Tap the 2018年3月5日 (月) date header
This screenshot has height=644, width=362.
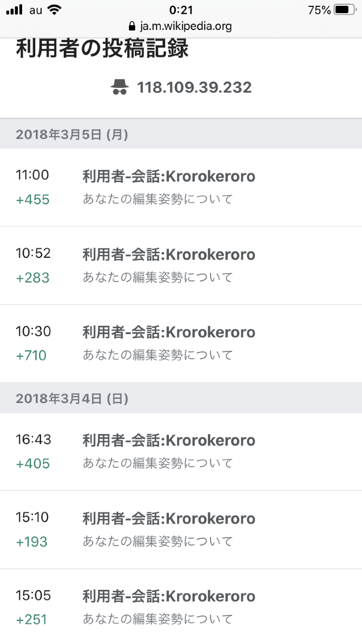[72, 135]
